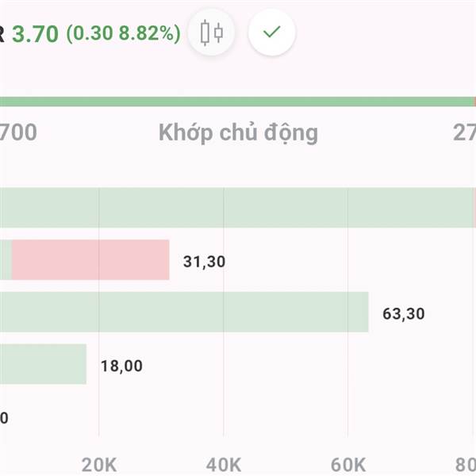The image size is (476, 476).
Task: Open the candlestick chart icon
Action: coord(211,33)
